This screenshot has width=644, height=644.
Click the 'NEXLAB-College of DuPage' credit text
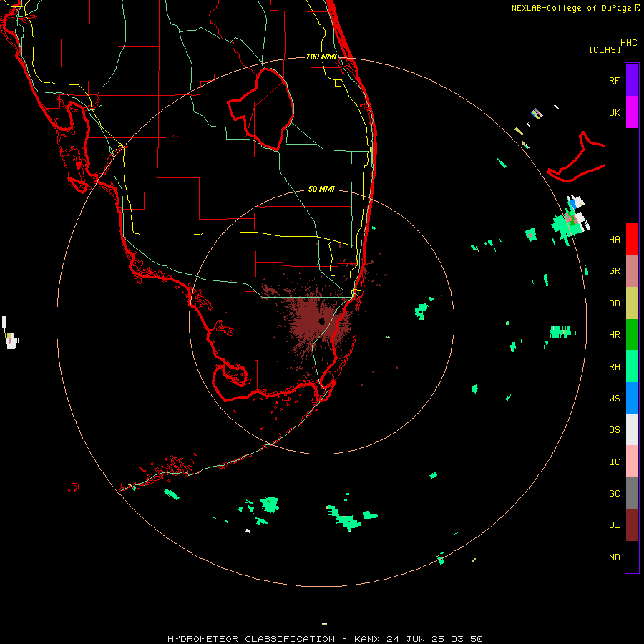(572, 8)
